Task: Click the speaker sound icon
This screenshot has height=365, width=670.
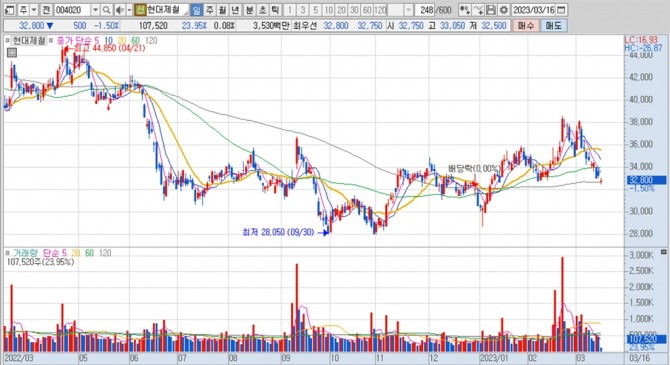Action: pos(120,10)
